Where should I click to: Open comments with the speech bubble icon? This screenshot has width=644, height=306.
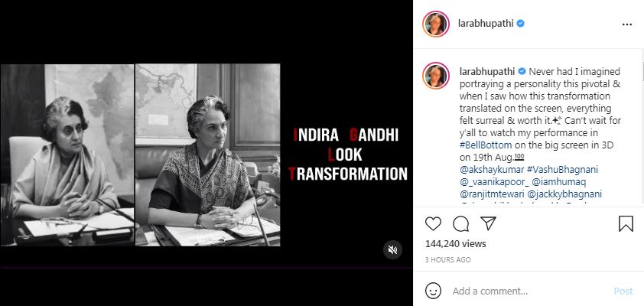[x=461, y=224]
